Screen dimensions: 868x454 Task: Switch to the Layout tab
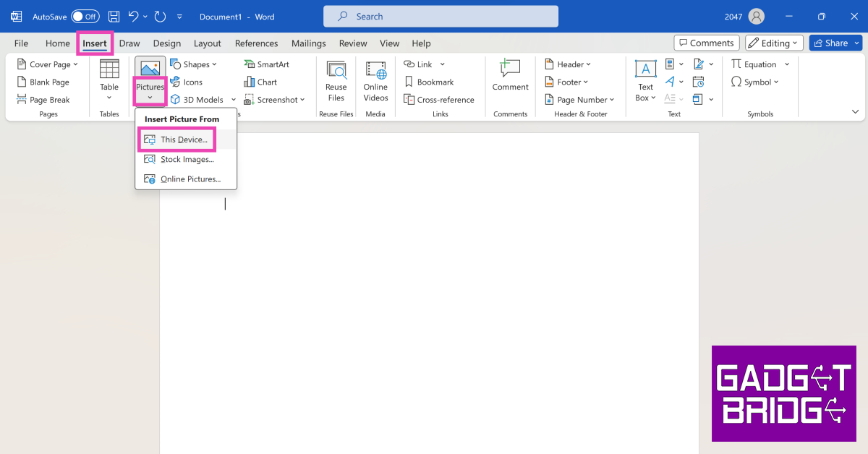[208, 43]
